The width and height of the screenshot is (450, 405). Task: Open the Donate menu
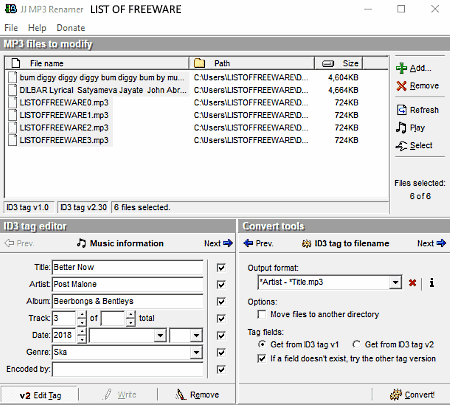click(71, 28)
